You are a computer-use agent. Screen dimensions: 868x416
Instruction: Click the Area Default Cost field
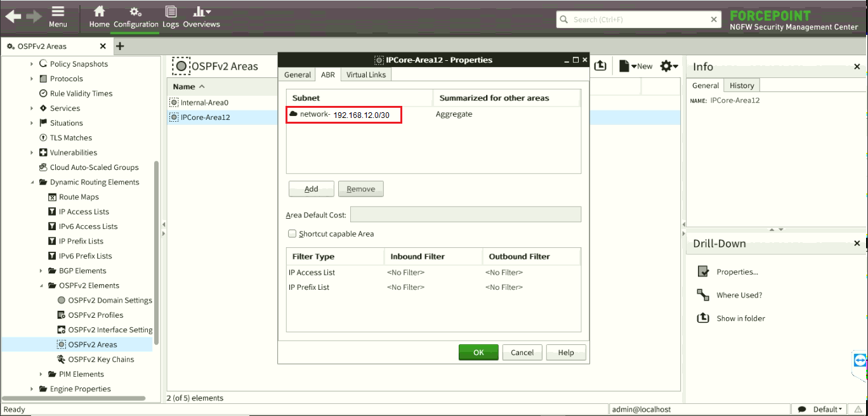coord(465,215)
